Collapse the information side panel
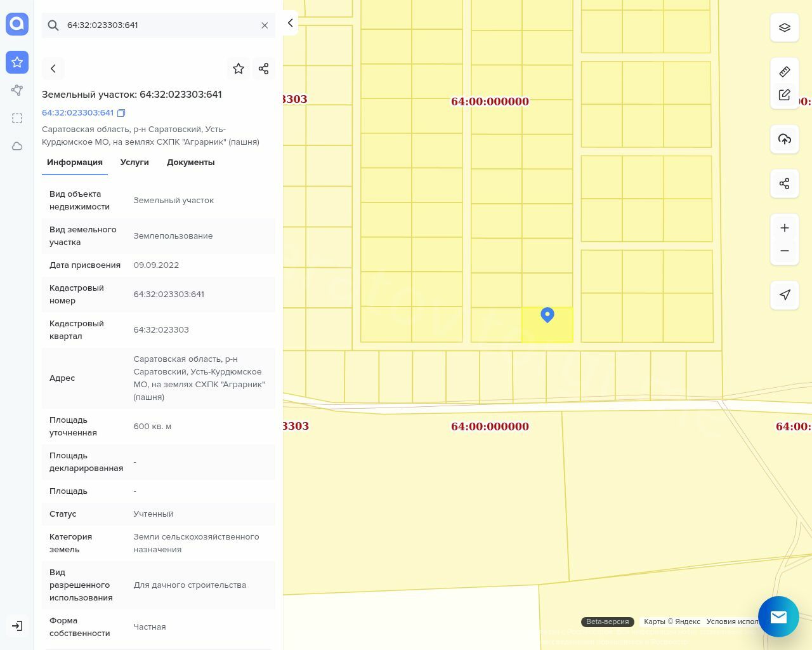 pyautogui.click(x=290, y=23)
